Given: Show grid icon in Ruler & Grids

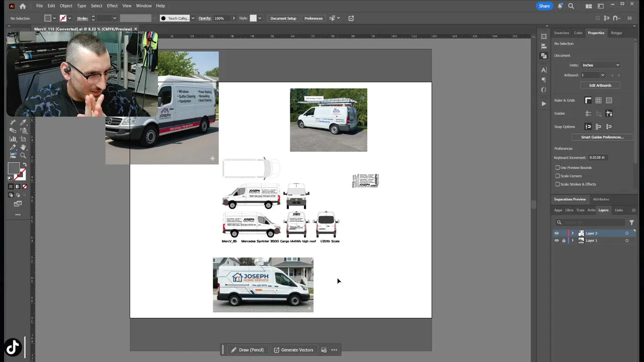Looking at the screenshot, I should click(598, 100).
